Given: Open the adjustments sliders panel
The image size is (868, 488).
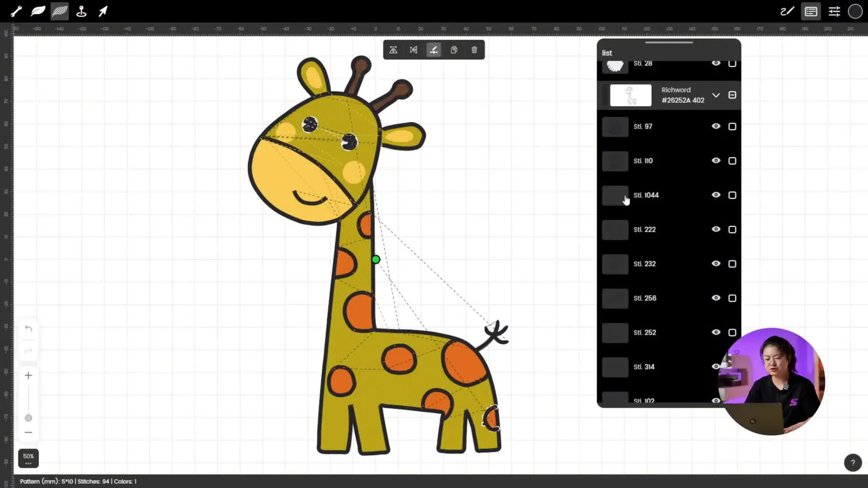Looking at the screenshot, I should point(834,11).
